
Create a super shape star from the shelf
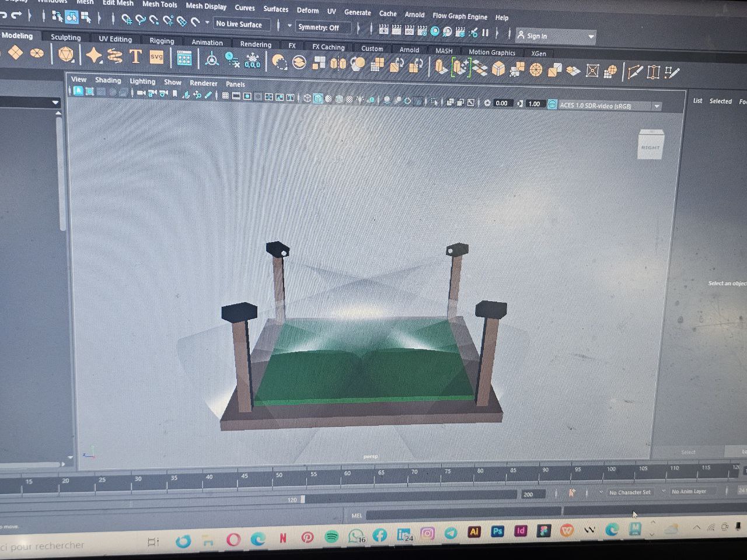[x=93, y=56]
